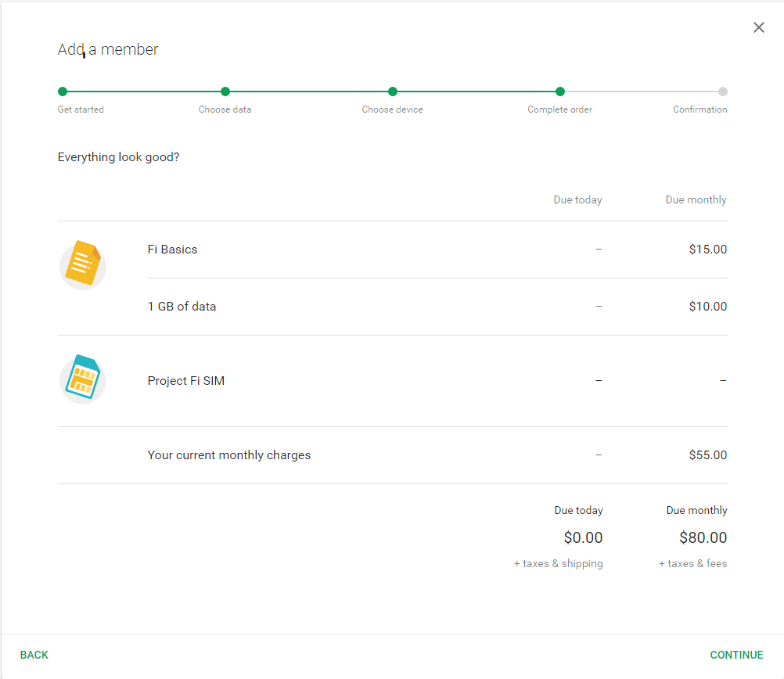
Task: Click Your current monthly charges row
Action: click(229, 455)
